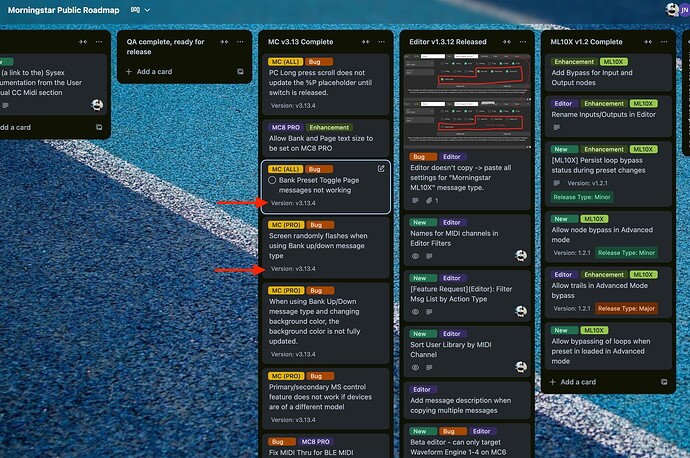Click description icon on Sort User Library card
This screenshot has height=458, width=690.
tap(429, 367)
